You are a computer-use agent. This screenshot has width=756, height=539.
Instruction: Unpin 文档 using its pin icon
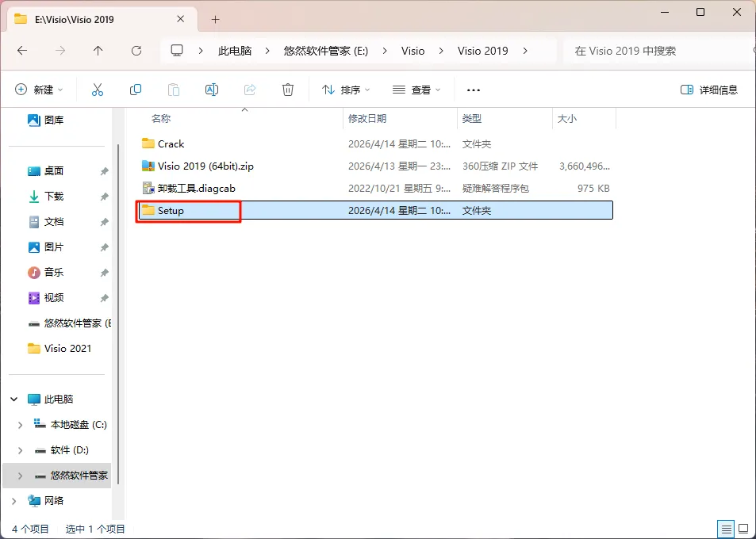pos(104,222)
